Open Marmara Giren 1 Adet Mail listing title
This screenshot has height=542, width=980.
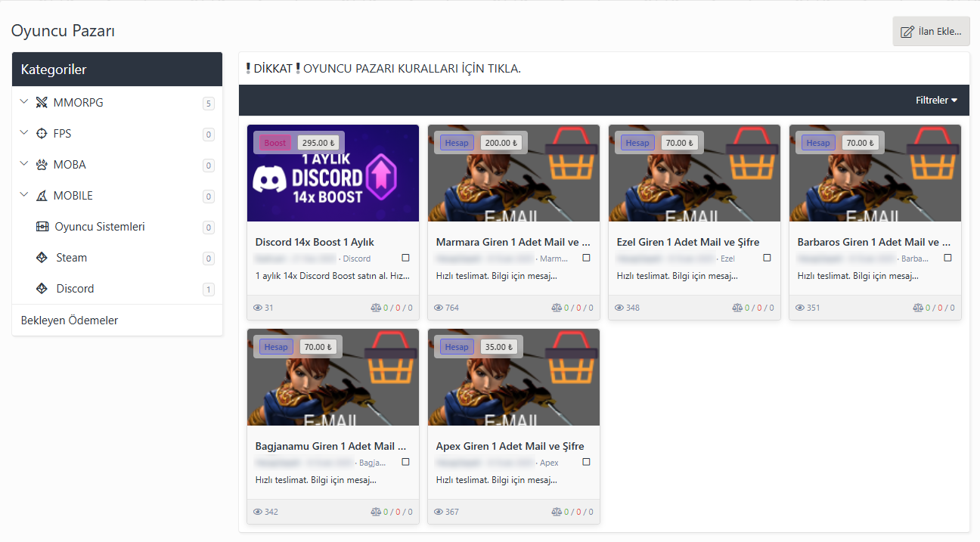pos(513,242)
